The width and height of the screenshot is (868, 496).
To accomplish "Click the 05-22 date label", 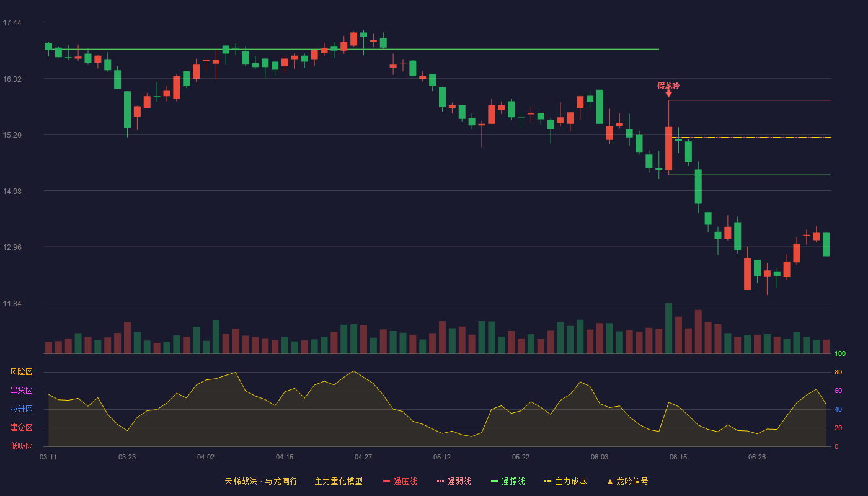I will pyautogui.click(x=521, y=457).
